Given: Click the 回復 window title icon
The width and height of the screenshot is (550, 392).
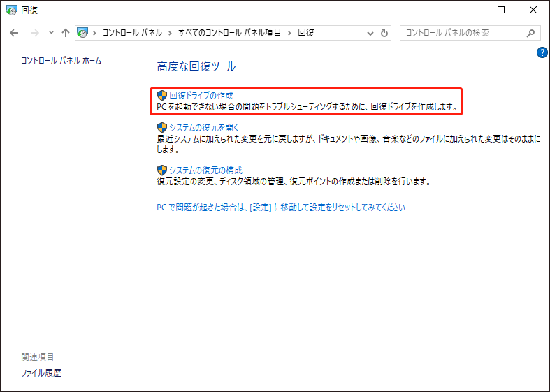Looking at the screenshot, I should pos(12,10).
